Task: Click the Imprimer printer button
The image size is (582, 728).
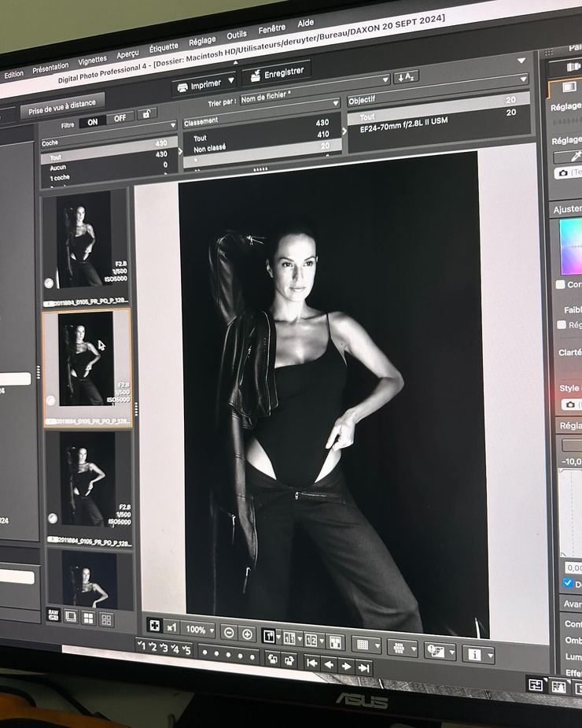Action: click(203, 84)
